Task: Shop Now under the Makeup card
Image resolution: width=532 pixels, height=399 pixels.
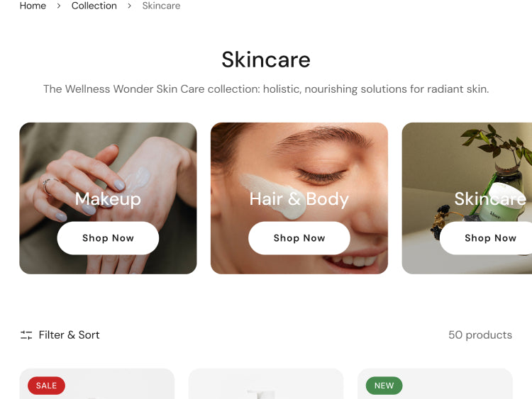Action: point(108,238)
